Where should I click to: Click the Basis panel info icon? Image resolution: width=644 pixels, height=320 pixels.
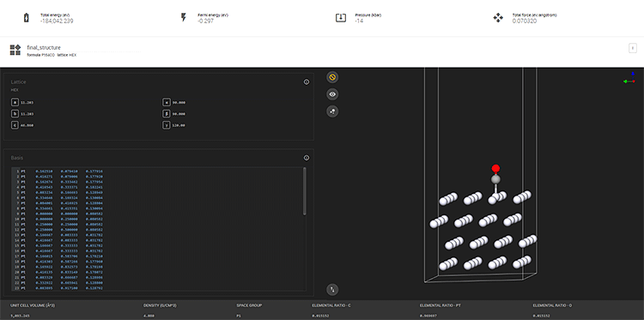tap(306, 158)
